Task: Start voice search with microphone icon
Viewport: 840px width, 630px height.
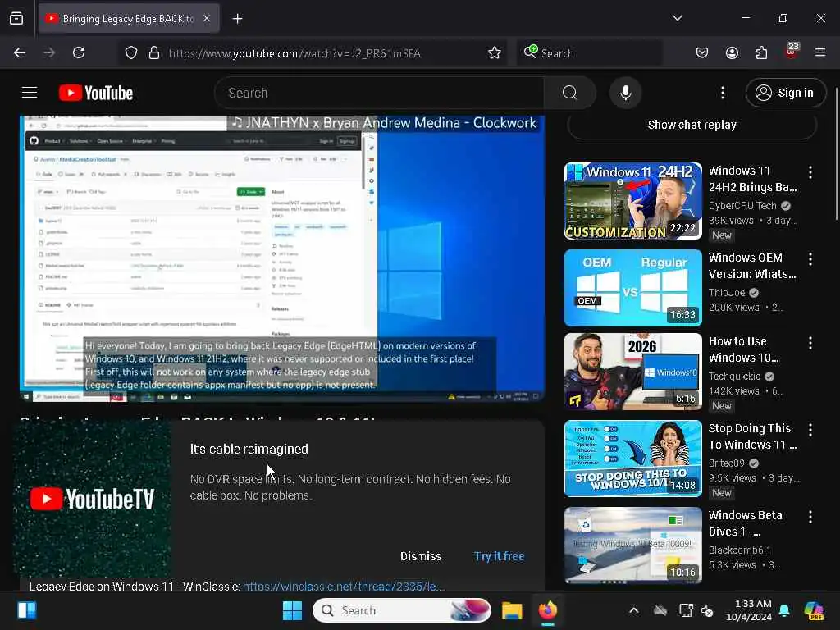Action: [625, 93]
